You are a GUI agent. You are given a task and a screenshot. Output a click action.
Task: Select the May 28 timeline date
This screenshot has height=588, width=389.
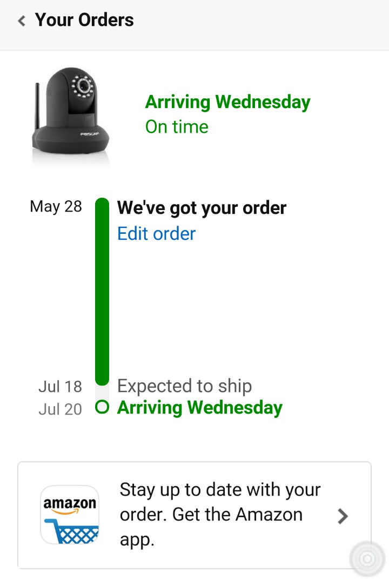pyautogui.click(x=56, y=206)
